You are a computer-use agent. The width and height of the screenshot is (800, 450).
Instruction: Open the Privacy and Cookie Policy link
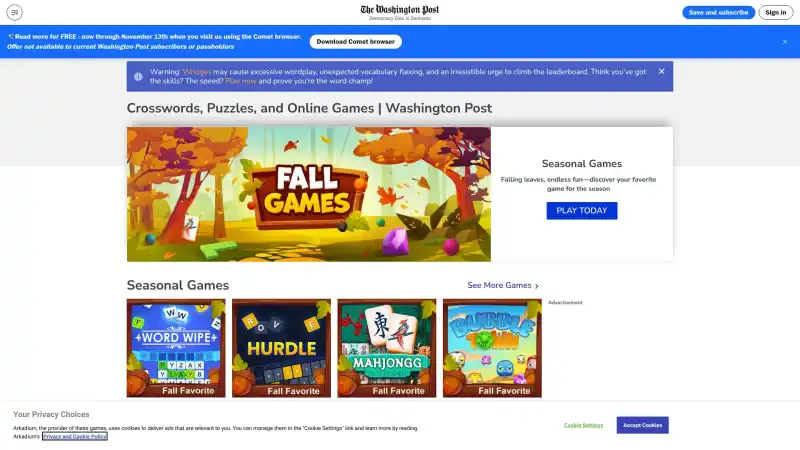[74, 437]
